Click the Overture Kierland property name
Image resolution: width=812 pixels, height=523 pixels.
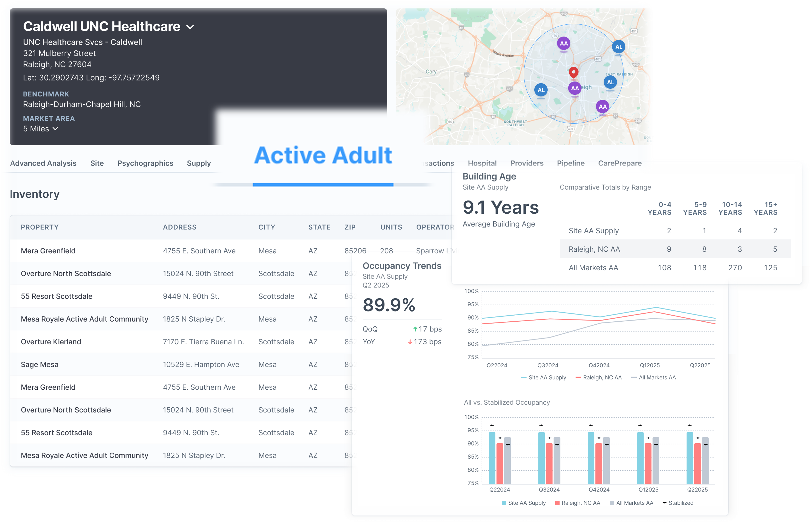coord(51,342)
